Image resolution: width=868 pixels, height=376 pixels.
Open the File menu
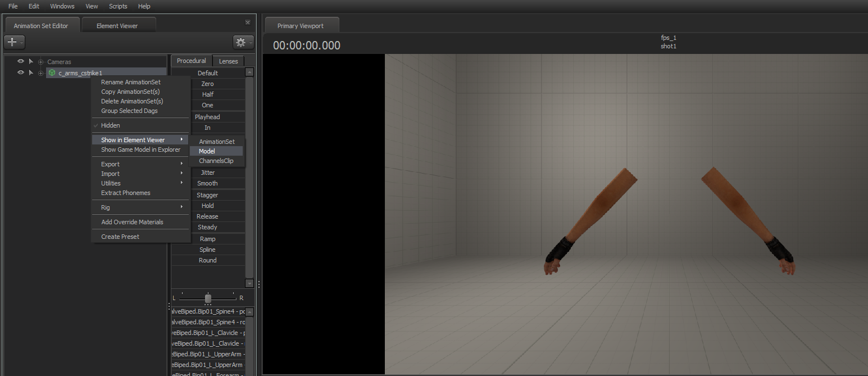[x=13, y=6]
